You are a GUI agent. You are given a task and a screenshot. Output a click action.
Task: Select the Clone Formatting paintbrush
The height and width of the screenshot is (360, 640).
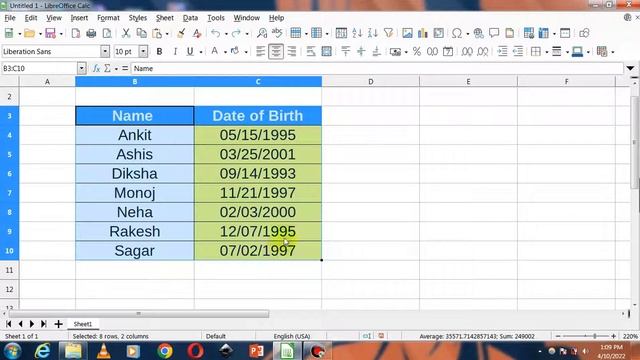coord(181,33)
